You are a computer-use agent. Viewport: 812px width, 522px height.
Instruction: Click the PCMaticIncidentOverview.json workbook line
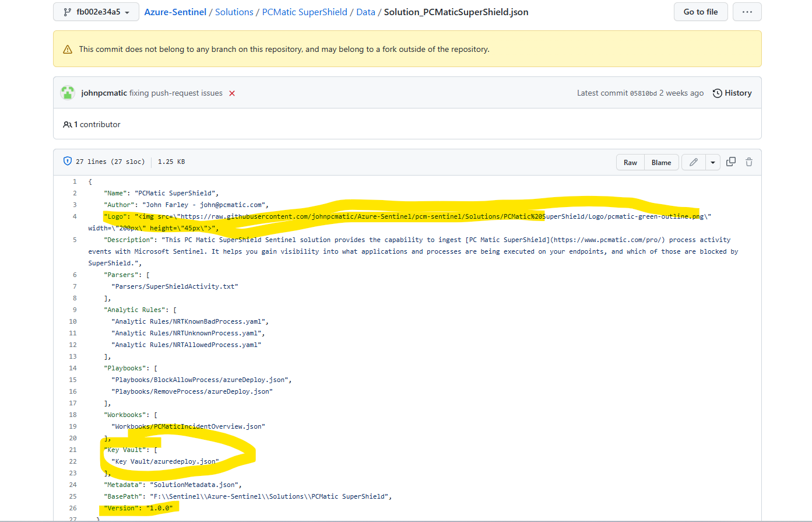tap(188, 426)
